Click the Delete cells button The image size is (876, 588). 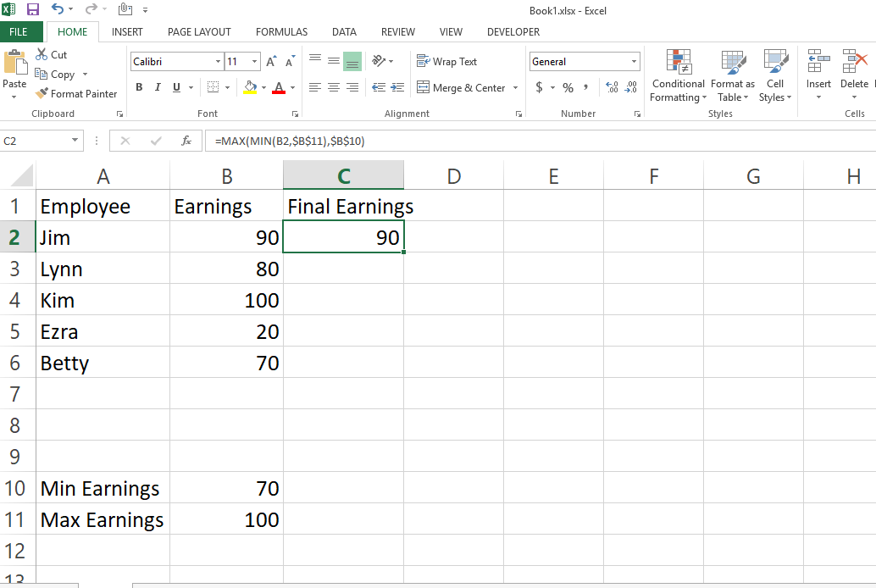tap(854, 75)
